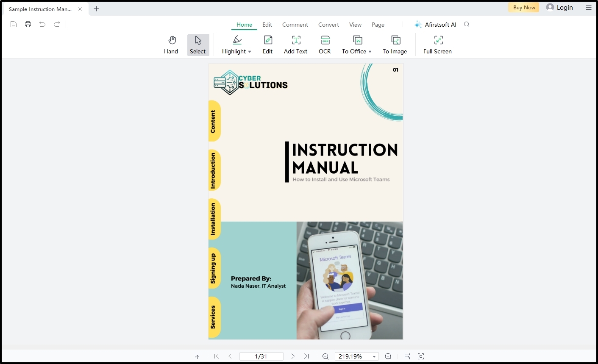Click 'How to Install and Use Microsoft Teams'
Image resolution: width=598 pixels, height=364 pixels.
pos(341,180)
